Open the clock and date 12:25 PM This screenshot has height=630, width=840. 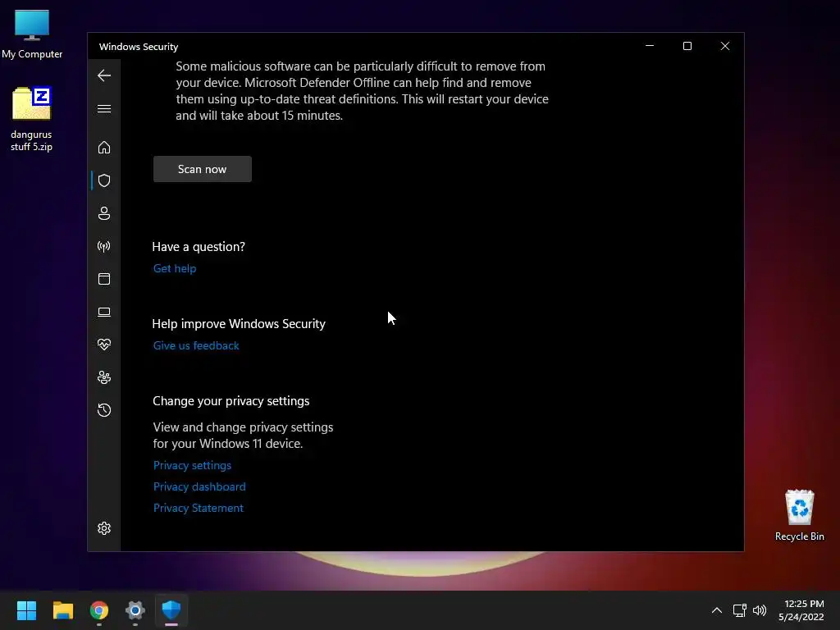[x=801, y=610]
